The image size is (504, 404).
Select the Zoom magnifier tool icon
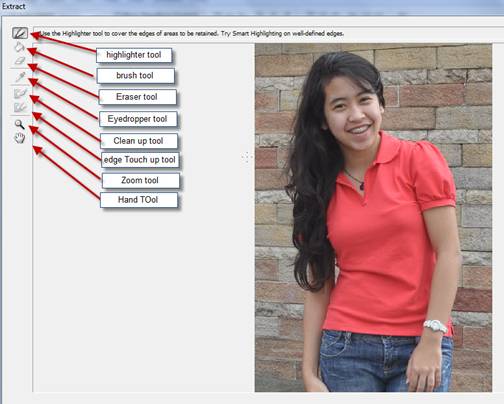(x=19, y=124)
